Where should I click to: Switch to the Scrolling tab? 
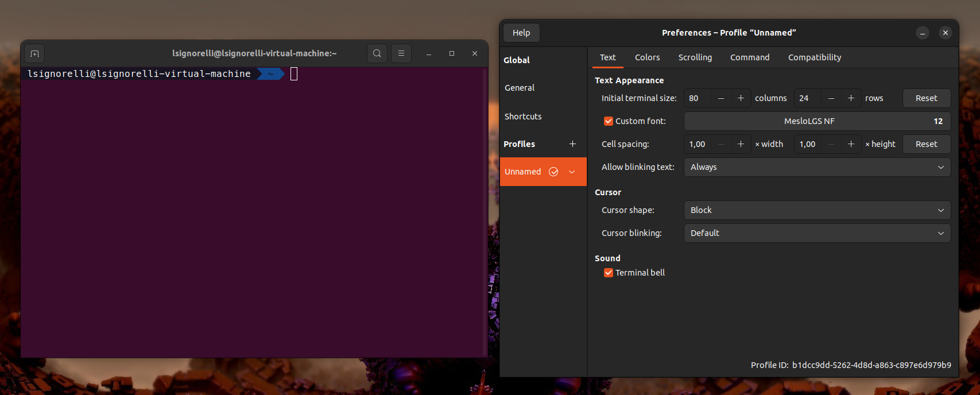point(695,57)
